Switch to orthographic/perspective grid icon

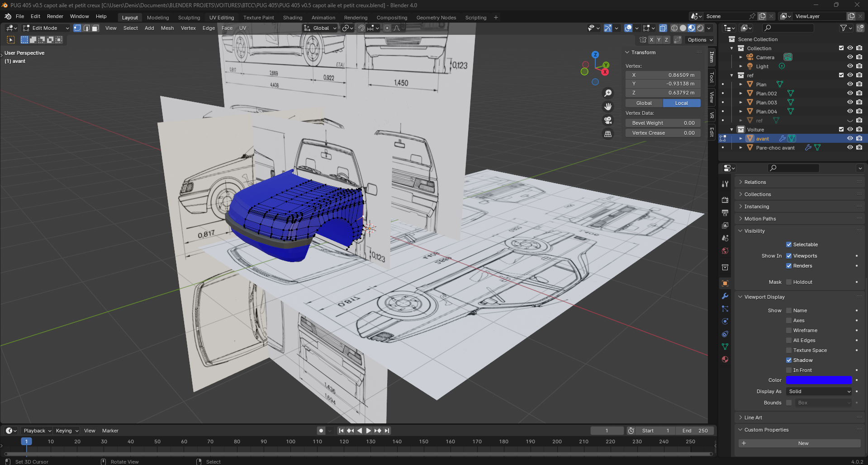[x=608, y=134]
